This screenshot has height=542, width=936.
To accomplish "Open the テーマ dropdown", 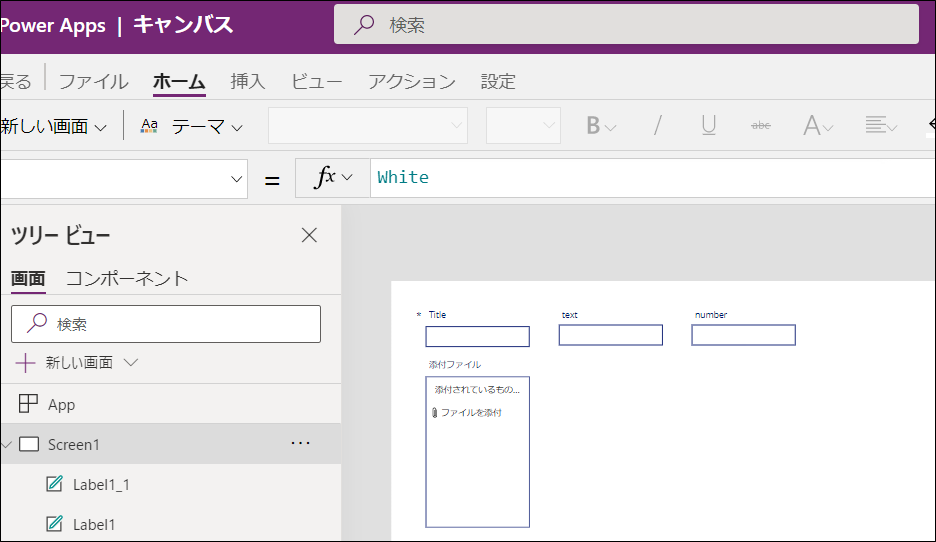I will [x=208, y=127].
